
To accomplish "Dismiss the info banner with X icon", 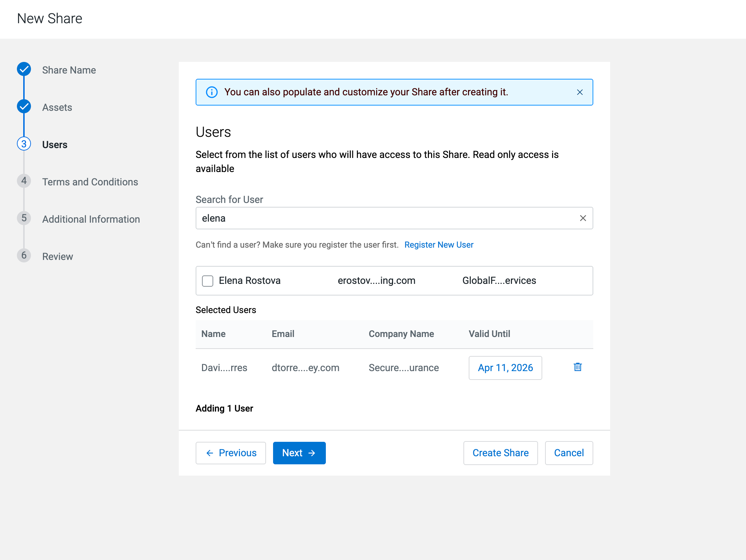I will coord(580,92).
